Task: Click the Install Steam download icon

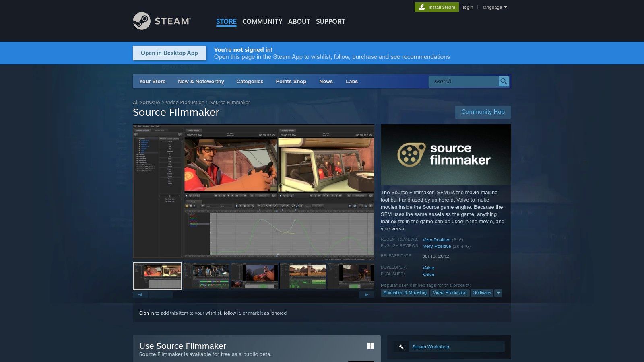Action: [421, 7]
